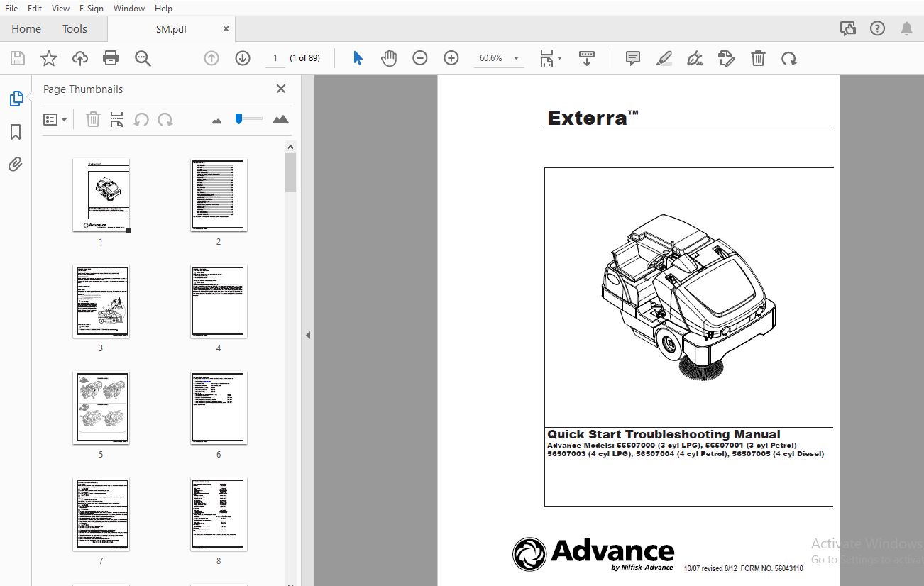The height and width of the screenshot is (586, 924).
Task: Open the Help menu
Action: coord(163,9)
